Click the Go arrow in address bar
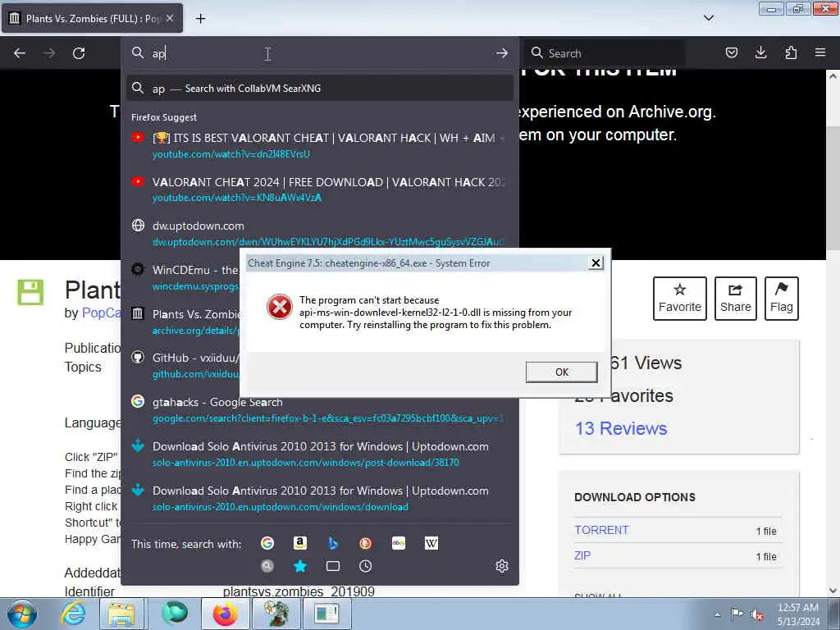The width and height of the screenshot is (840, 630). (501, 53)
